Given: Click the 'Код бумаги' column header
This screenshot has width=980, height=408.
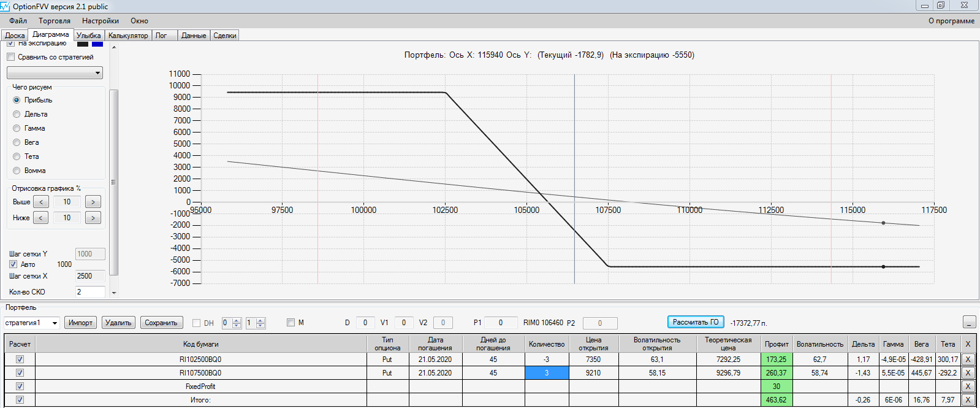Looking at the screenshot, I should (x=200, y=344).
